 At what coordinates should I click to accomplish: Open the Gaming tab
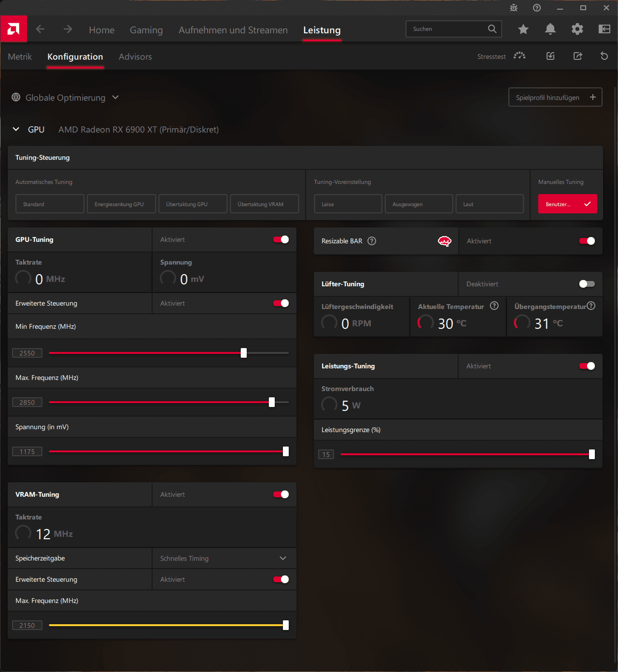(146, 30)
